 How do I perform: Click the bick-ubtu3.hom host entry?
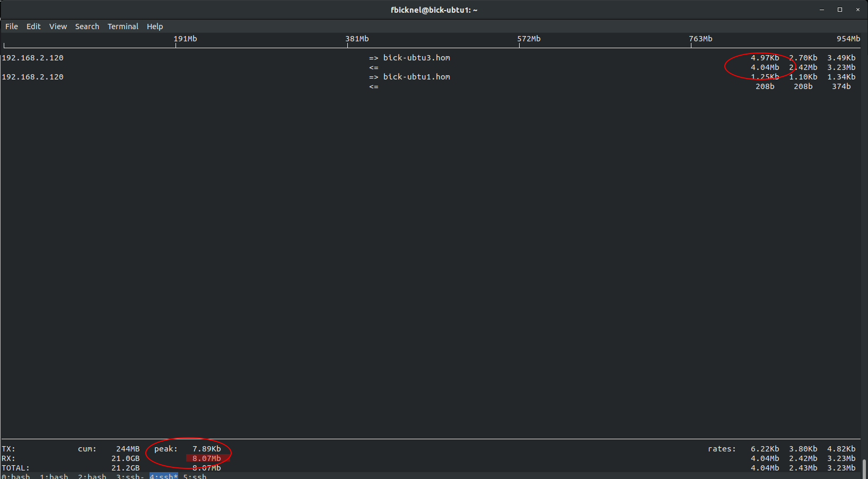pyautogui.click(x=416, y=58)
